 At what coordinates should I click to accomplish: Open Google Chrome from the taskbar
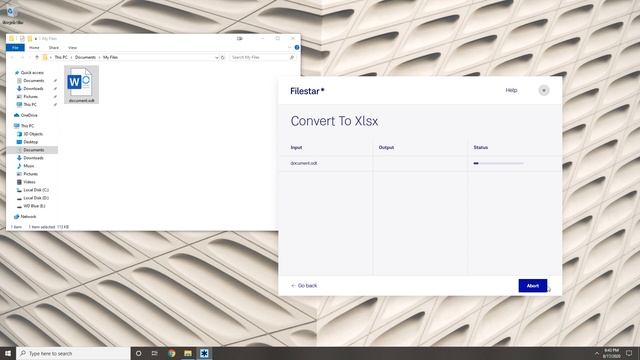coord(171,353)
